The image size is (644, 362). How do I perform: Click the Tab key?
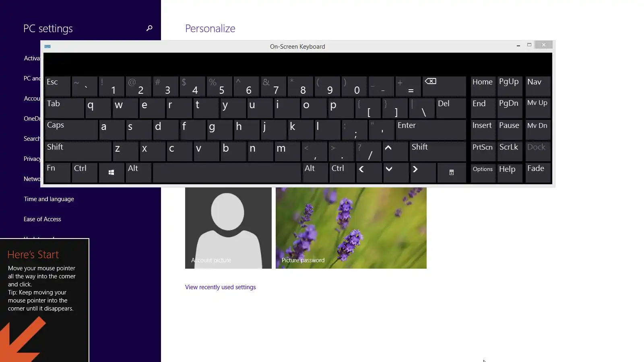pos(64,108)
